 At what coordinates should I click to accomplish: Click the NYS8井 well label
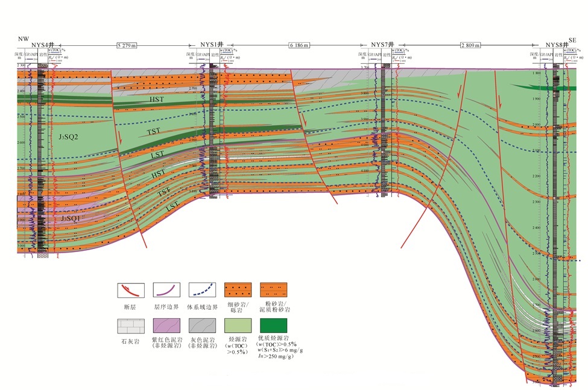557,45
